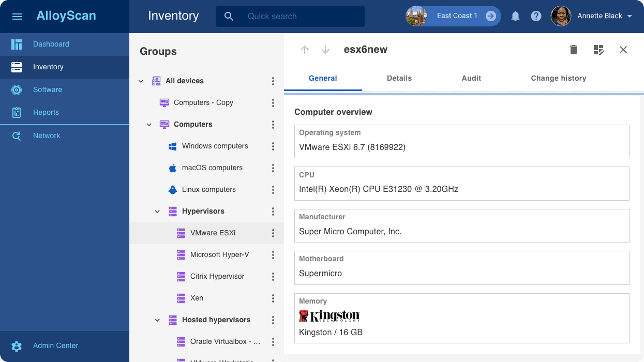
Task: Open the Audit tab
Action: tap(471, 79)
